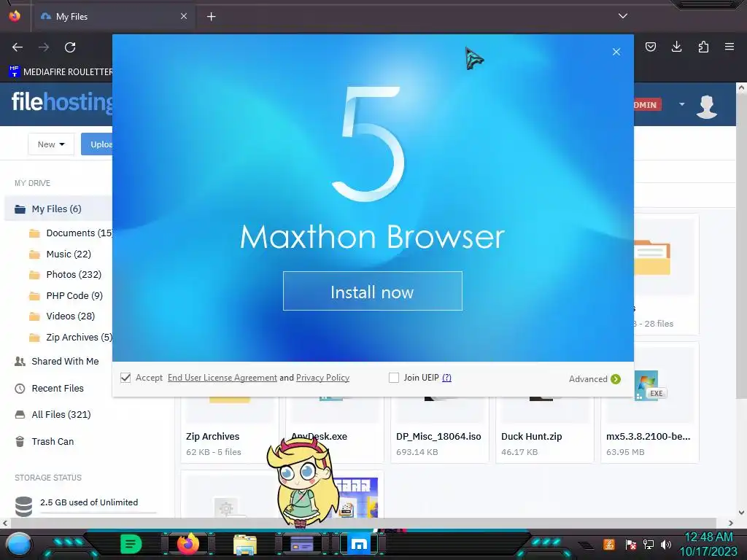Open File Explorer from the taskbar

coord(245,544)
